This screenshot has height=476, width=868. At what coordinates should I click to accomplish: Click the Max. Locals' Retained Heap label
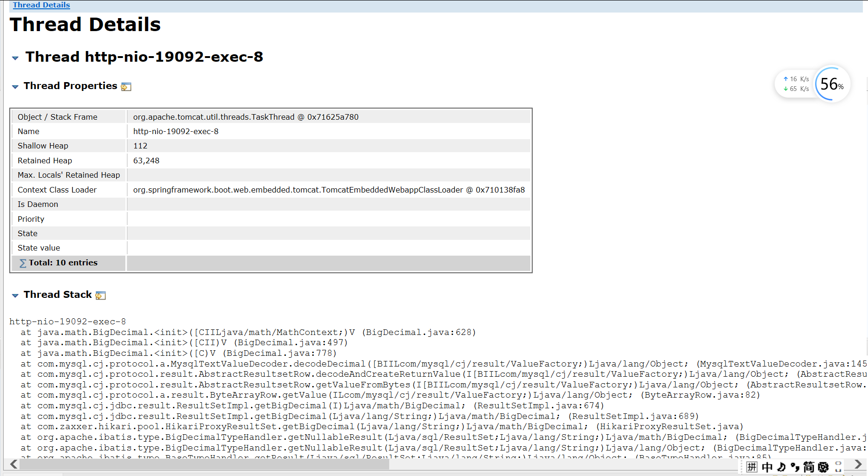point(69,175)
